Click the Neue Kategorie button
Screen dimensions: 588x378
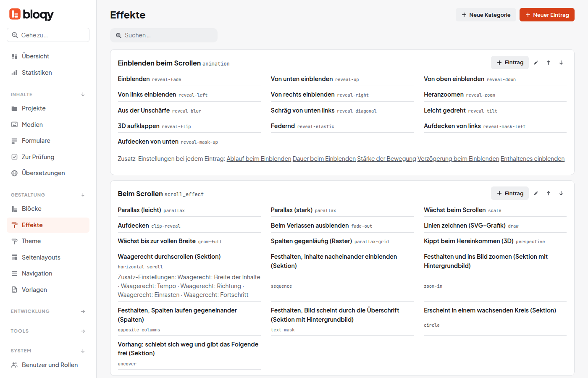(486, 15)
